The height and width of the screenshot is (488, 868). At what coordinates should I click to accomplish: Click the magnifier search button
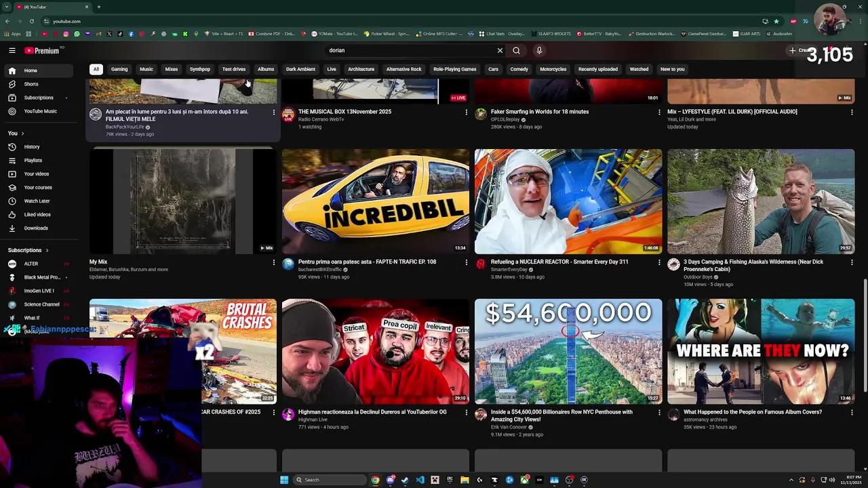516,50
